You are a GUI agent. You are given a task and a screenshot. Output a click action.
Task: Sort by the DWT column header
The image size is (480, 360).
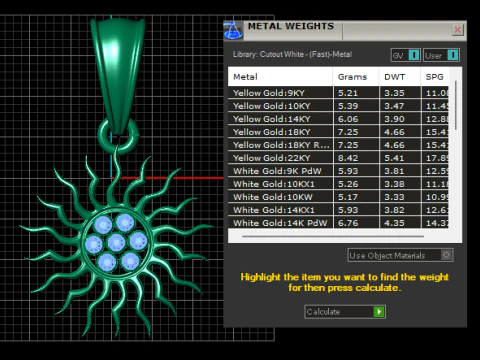point(399,77)
